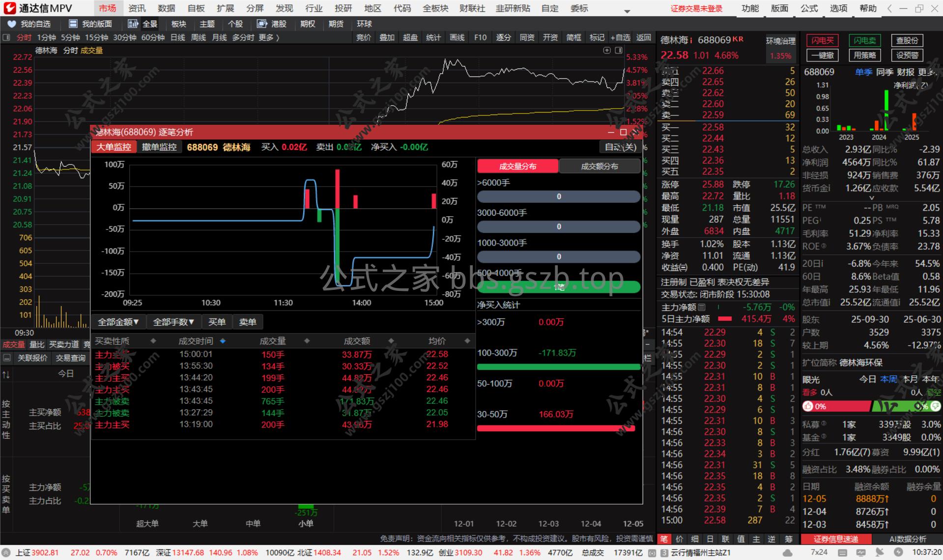Click the 一键撤 button
The image size is (943, 560).
(x=823, y=56)
